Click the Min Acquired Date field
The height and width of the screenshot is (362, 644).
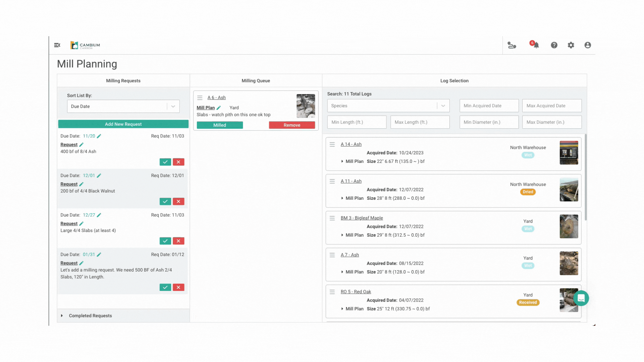click(x=489, y=106)
